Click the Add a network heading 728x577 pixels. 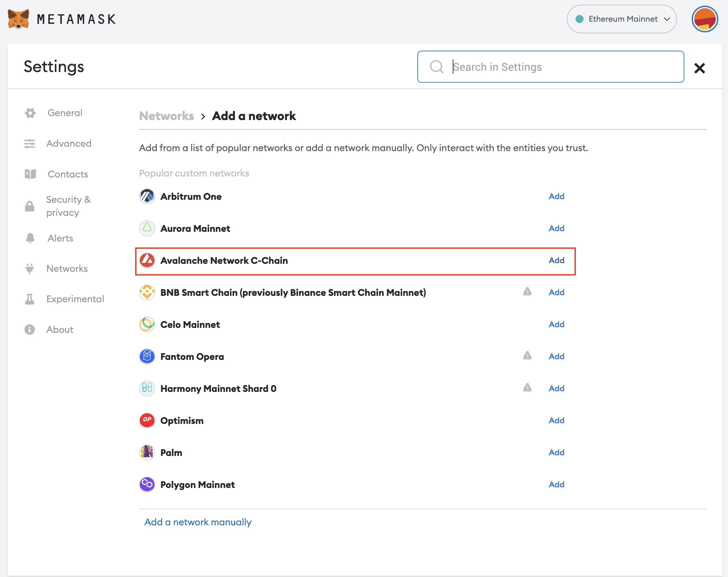click(254, 116)
